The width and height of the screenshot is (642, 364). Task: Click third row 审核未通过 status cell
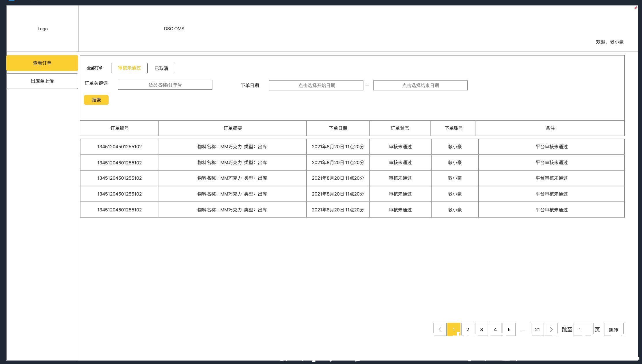tap(400, 178)
